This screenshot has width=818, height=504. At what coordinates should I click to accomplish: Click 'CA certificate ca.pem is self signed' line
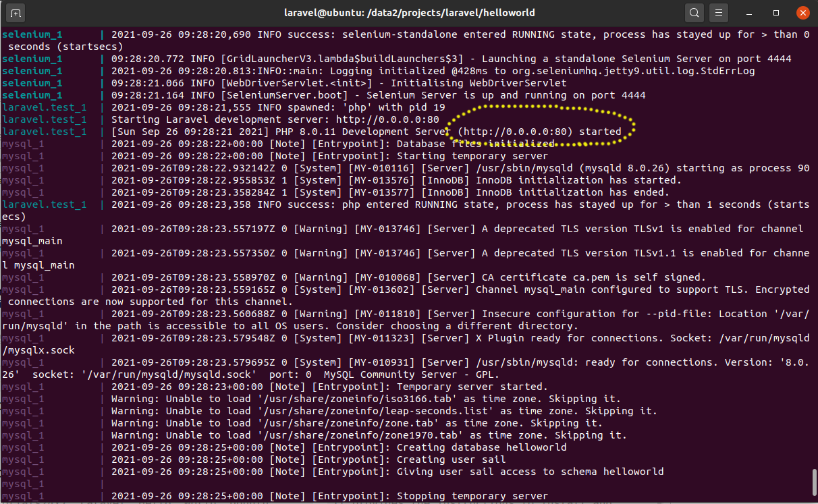click(x=408, y=277)
